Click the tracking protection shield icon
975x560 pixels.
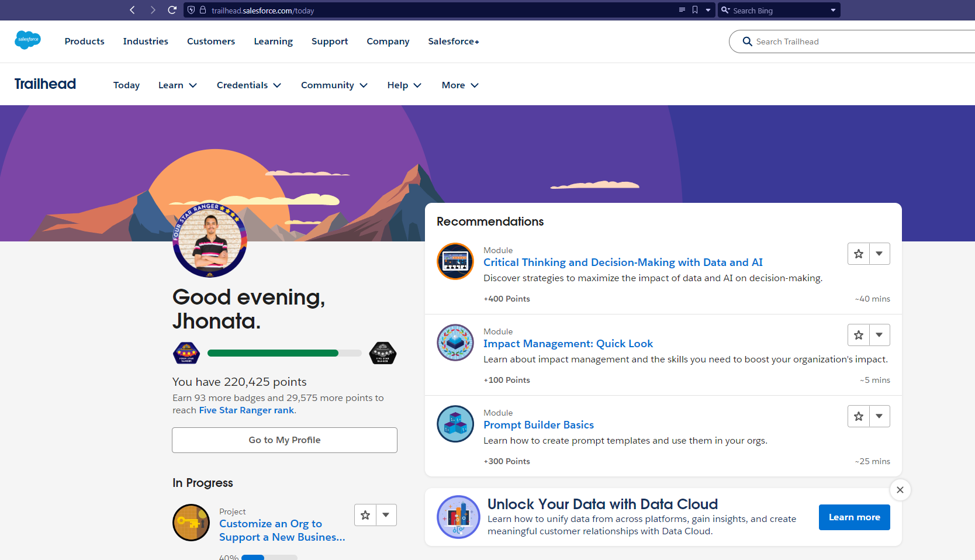[x=191, y=10]
